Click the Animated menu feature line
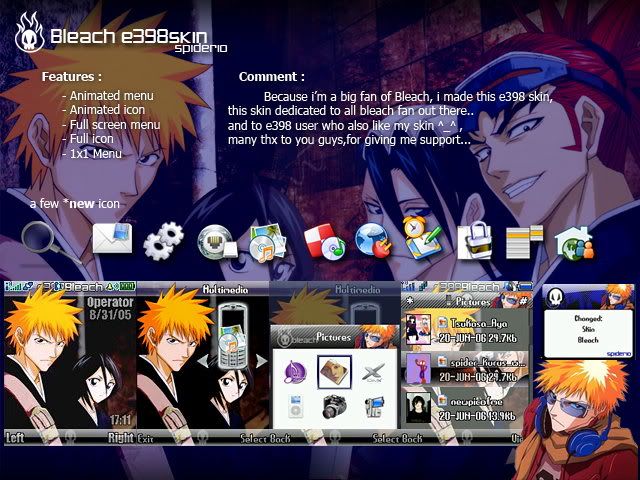640x480 pixels. tap(108, 96)
